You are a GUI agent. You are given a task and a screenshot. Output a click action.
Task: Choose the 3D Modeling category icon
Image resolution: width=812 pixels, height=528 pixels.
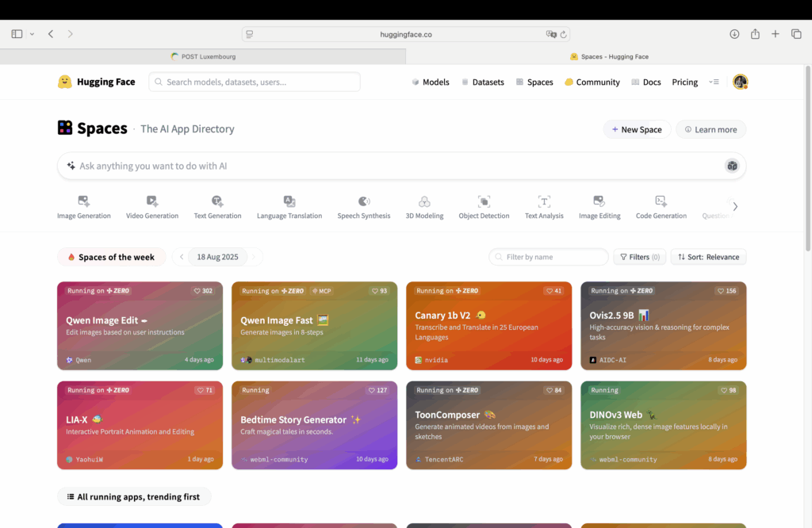pos(424,201)
